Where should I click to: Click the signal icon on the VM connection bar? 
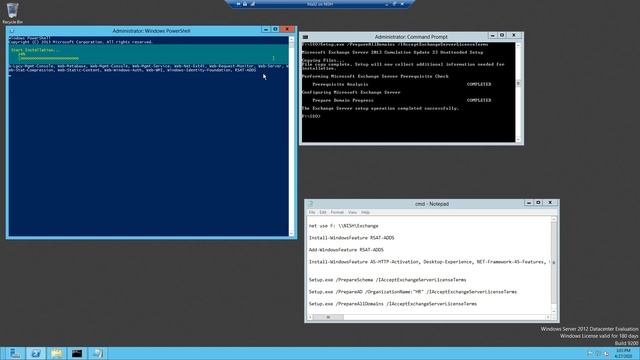tap(253, 4)
